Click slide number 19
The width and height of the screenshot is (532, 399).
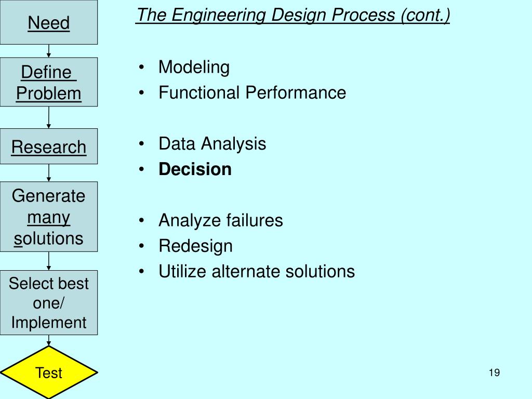pos(495,373)
